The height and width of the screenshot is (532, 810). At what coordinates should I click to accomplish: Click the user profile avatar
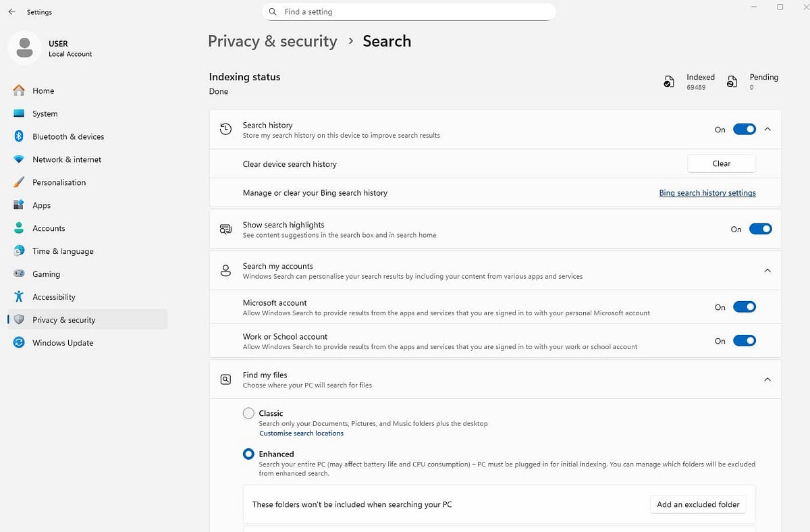(25, 48)
